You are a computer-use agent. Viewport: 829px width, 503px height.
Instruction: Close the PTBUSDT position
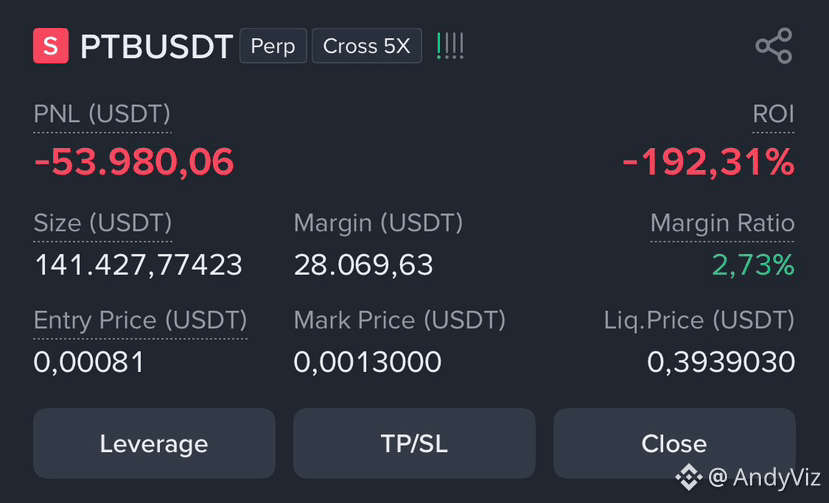674,443
